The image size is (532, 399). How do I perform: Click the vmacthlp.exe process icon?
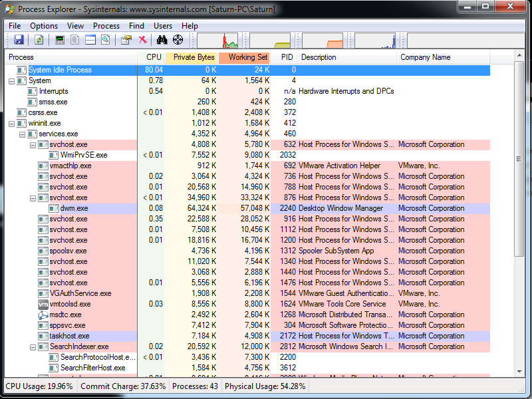tap(43, 166)
